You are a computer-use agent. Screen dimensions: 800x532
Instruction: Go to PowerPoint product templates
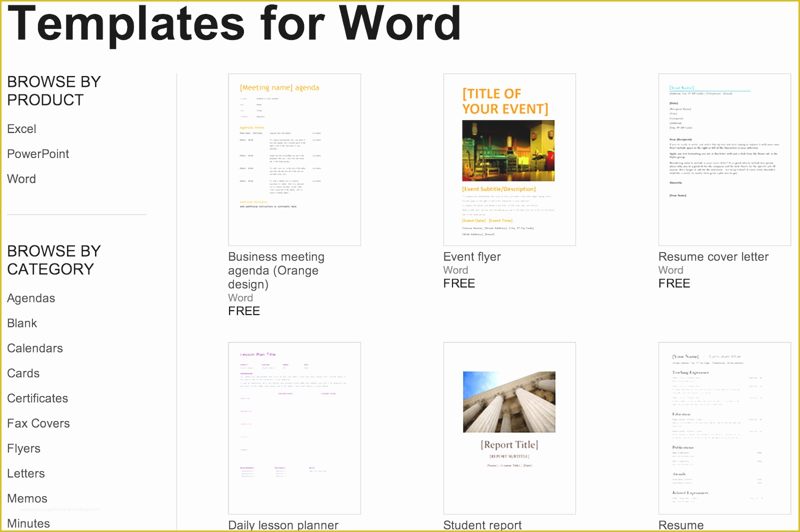click(38, 154)
